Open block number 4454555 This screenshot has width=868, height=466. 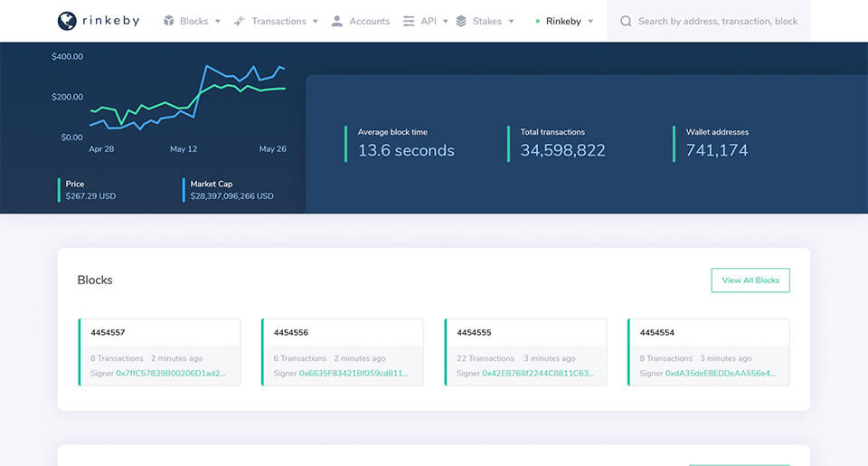[474, 332]
